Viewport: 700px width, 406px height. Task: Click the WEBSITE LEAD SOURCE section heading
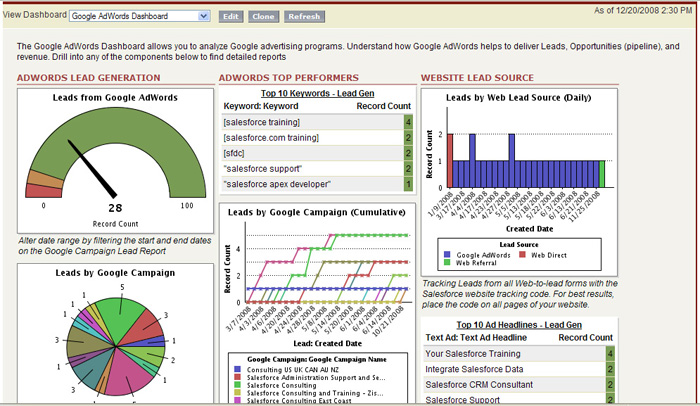(x=477, y=78)
